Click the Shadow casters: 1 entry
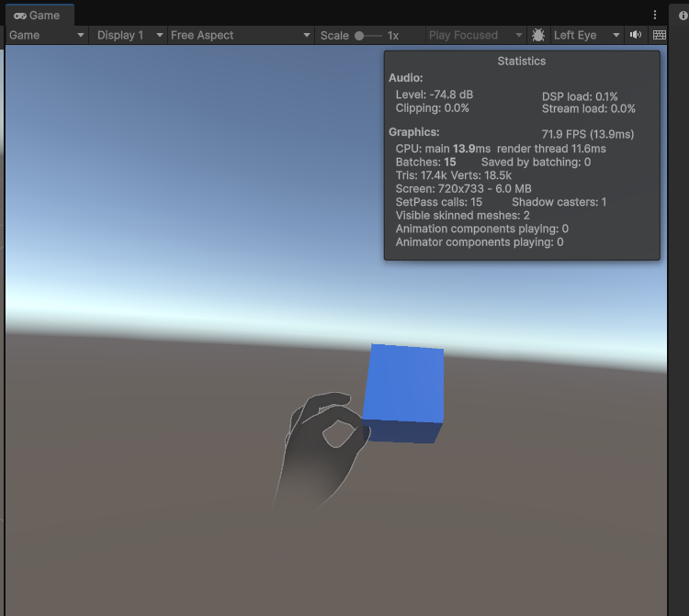The image size is (689, 616). pyautogui.click(x=559, y=202)
